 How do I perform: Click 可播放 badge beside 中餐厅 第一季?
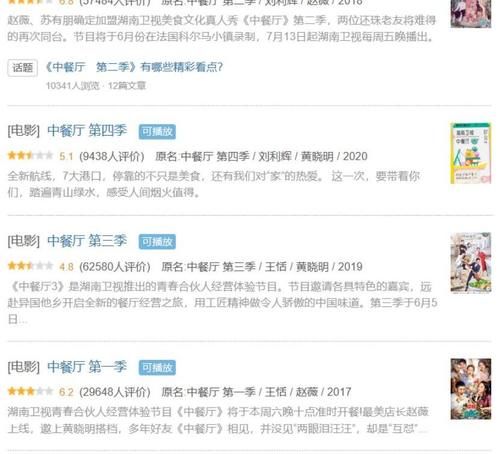(x=157, y=368)
